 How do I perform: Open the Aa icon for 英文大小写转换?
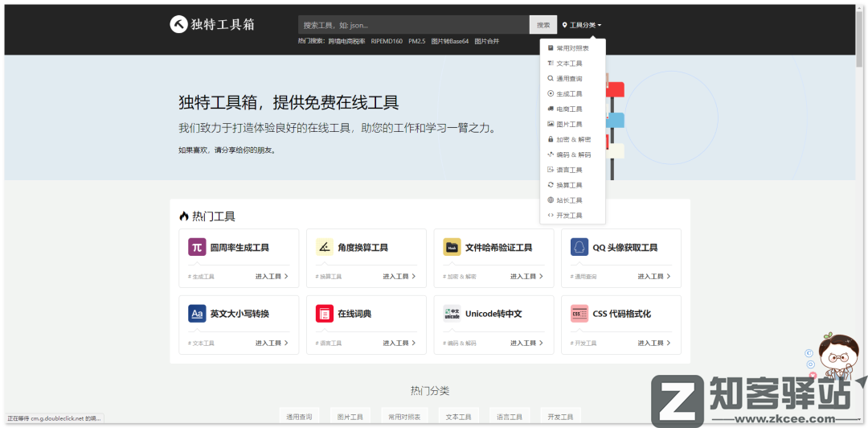pyautogui.click(x=197, y=313)
